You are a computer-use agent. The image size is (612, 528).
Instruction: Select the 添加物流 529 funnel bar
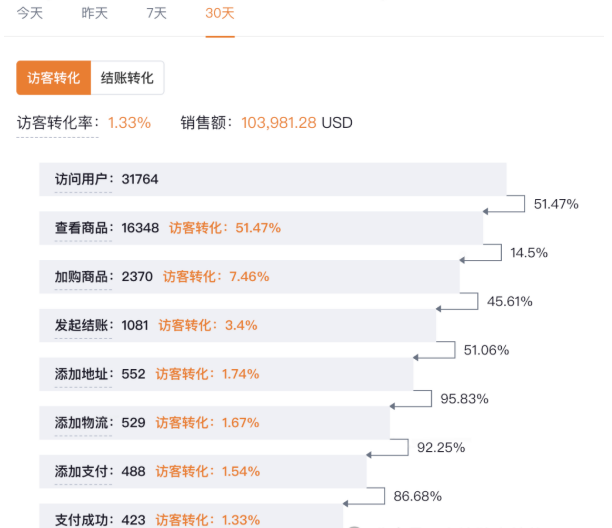click(213, 422)
